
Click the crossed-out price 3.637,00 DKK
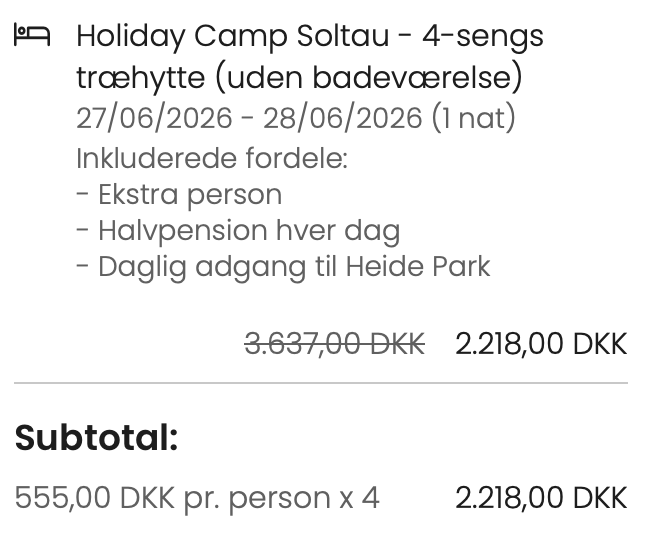coord(334,344)
